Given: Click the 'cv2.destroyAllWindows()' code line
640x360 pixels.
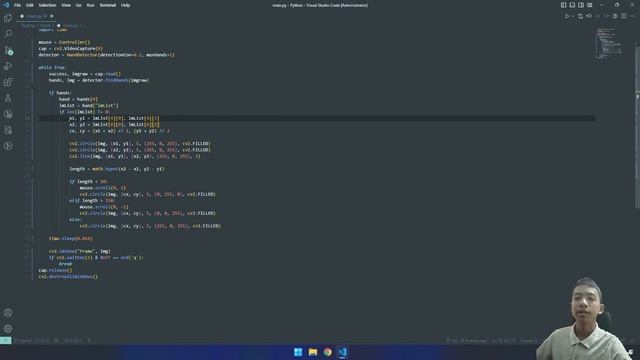Looking at the screenshot, I should point(68,277).
